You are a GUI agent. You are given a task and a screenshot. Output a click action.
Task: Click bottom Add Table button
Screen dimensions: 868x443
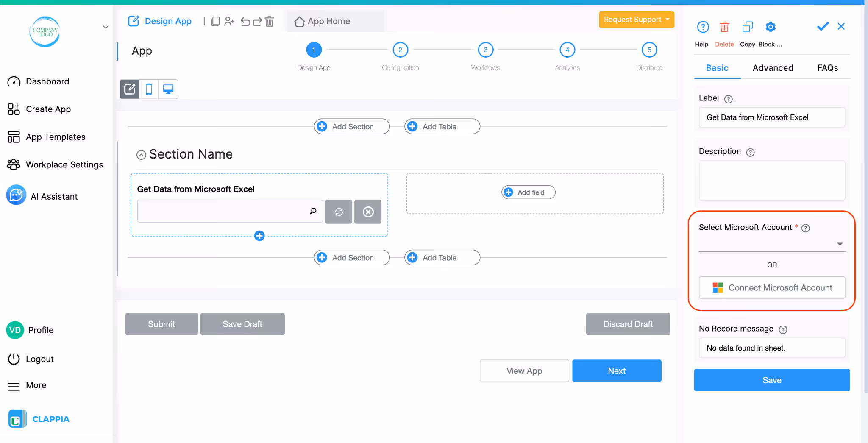click(x=442, y=257)
